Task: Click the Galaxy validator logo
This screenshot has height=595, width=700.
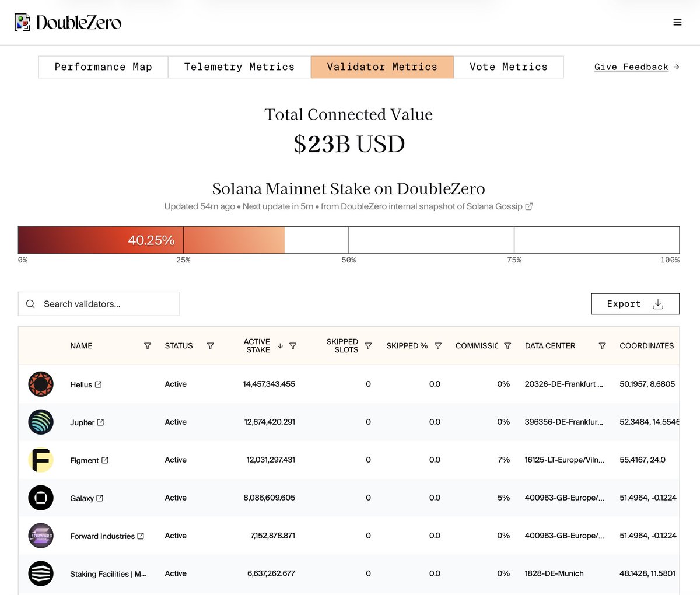Action: 41,498
